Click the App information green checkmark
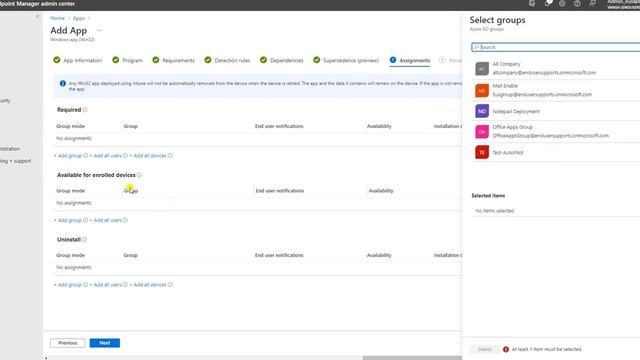The image size is (640, 360). (57, 60)
